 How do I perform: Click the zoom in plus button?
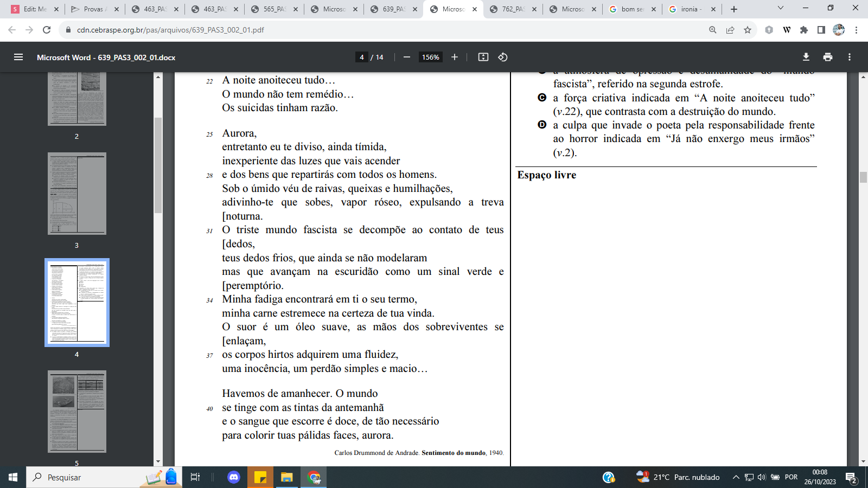455,57
